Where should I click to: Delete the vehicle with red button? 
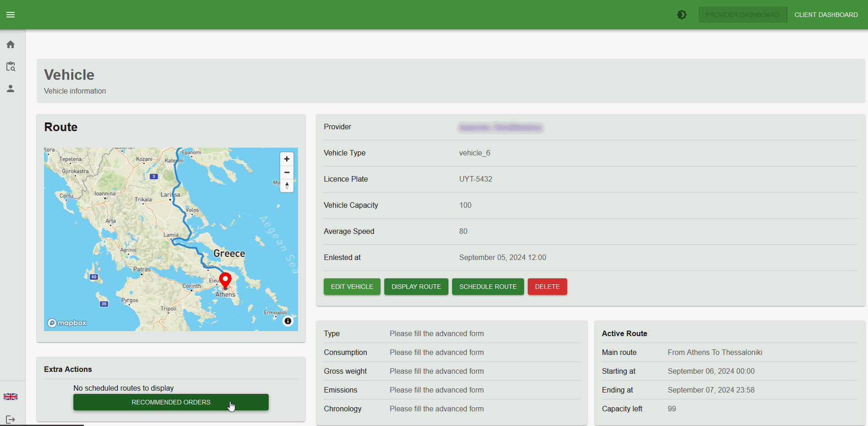547,287
